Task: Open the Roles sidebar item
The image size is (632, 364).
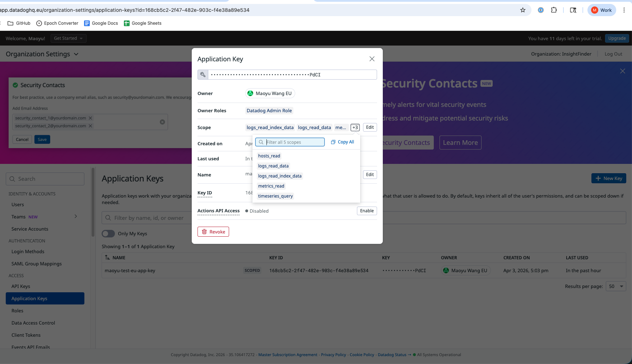Action: (x=17, y=311)
